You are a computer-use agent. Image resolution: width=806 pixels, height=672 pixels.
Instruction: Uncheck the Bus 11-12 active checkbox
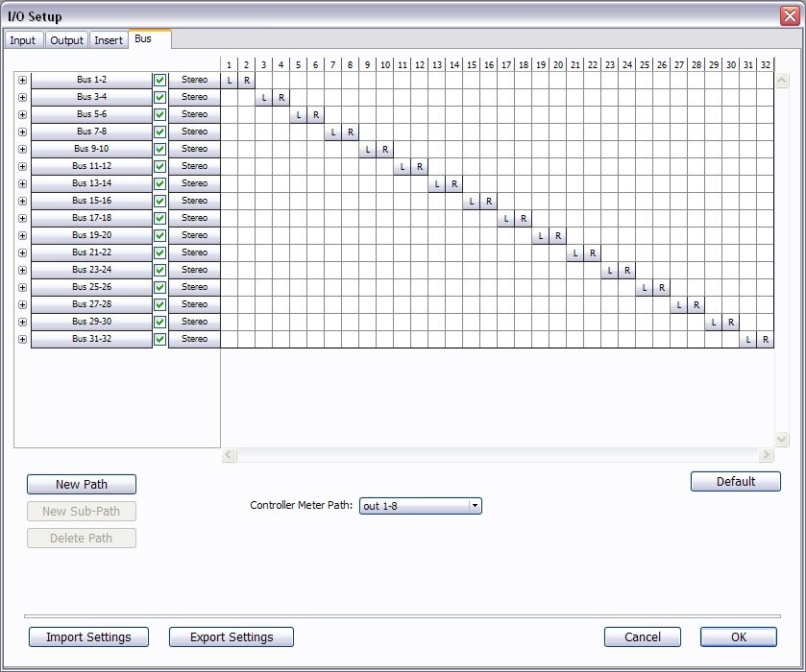click(x=159, y=166)
